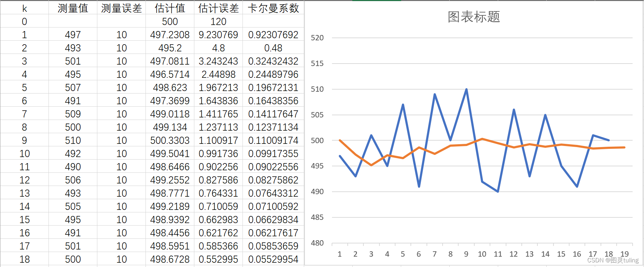Click the 测量值 column header cell
Screen dimensions: 644x267
73,8
